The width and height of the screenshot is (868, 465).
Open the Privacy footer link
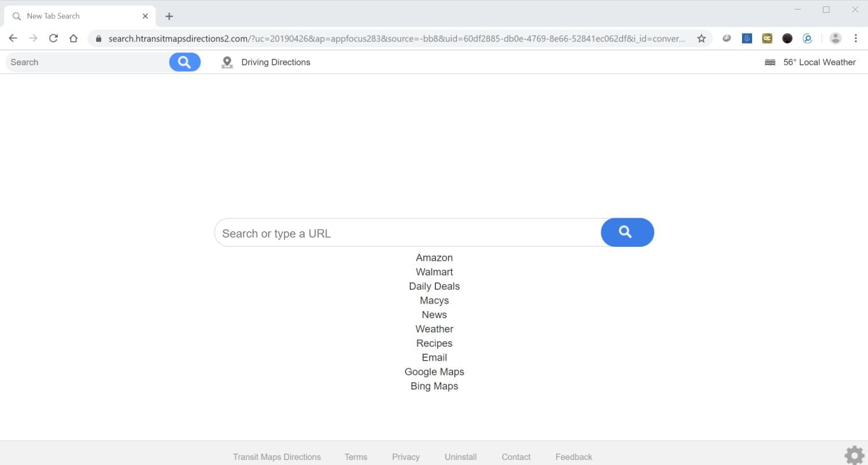tap(406, 457)
